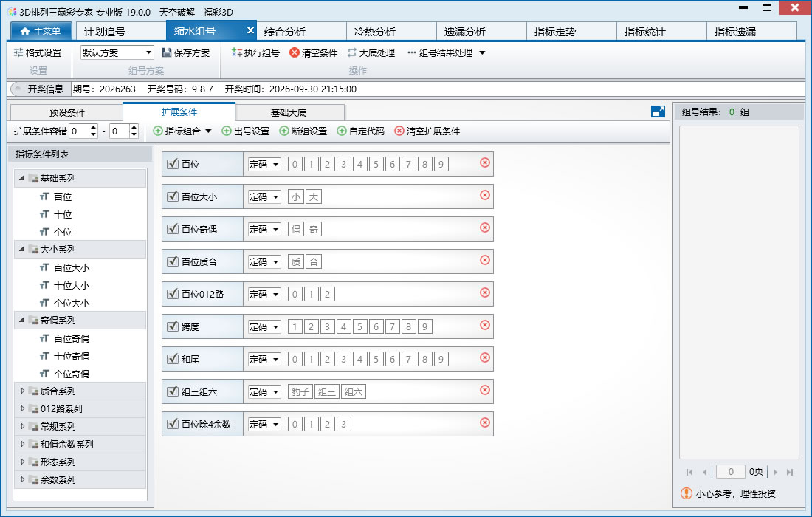Click the 清空扩展条件 red icon
Screen dimensions: 812x517
[399, 131]
